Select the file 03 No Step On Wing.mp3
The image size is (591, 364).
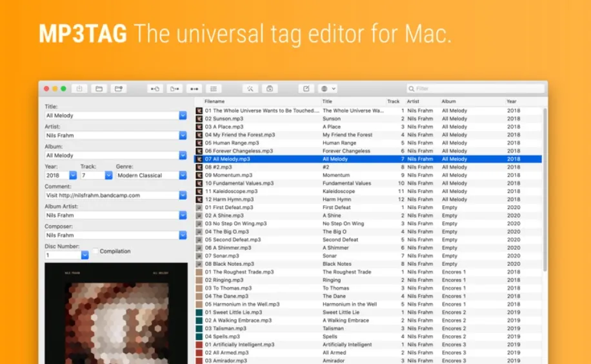coord(235,224)
